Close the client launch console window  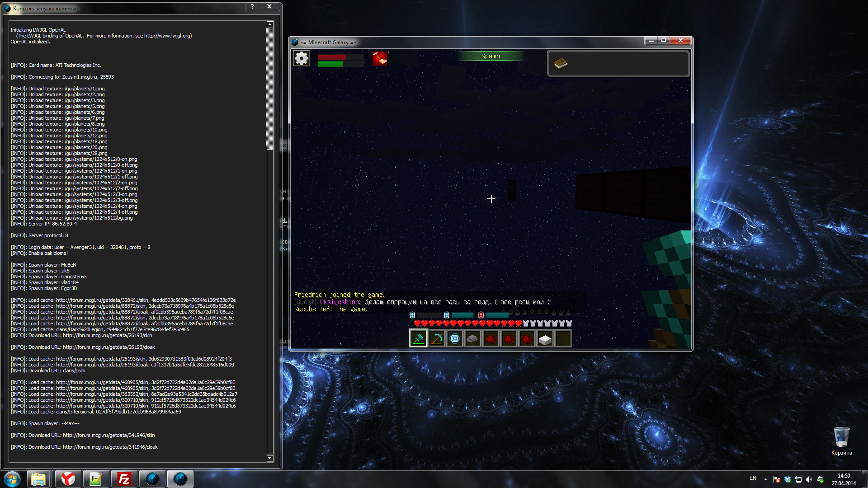269,6
